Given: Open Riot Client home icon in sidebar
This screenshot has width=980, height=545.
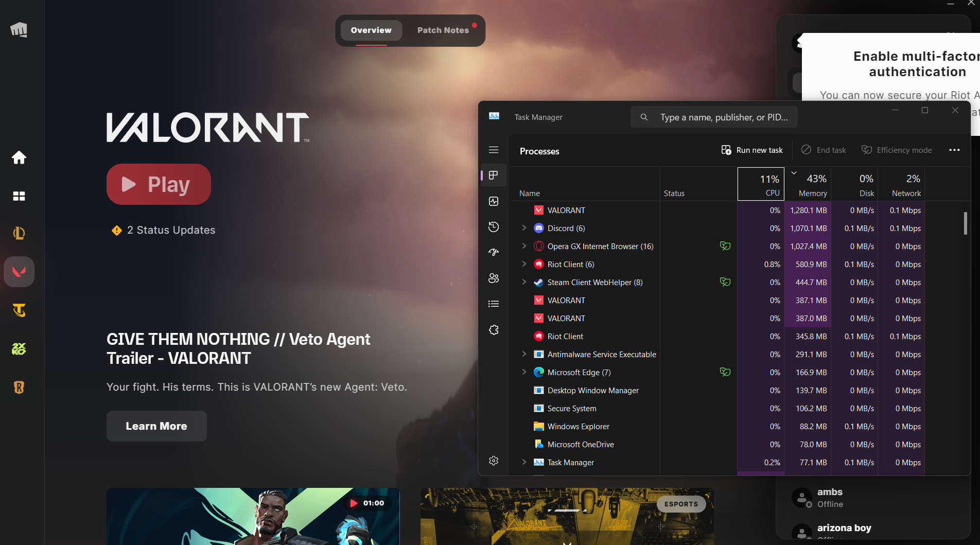Looking at the screenshot, I should point(19,157).
